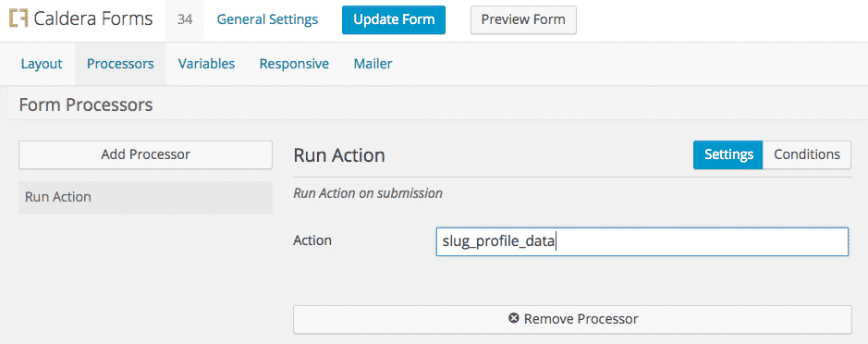Click the Caldera Forms title text
Screen dimensions: 868x344
(x=93, y=18)
